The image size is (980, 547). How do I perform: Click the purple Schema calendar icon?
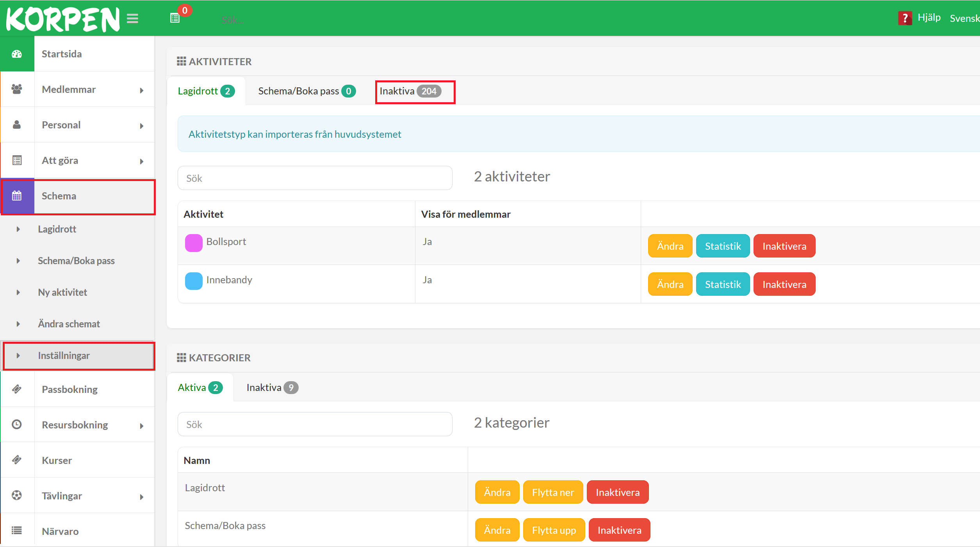(17, 196)
